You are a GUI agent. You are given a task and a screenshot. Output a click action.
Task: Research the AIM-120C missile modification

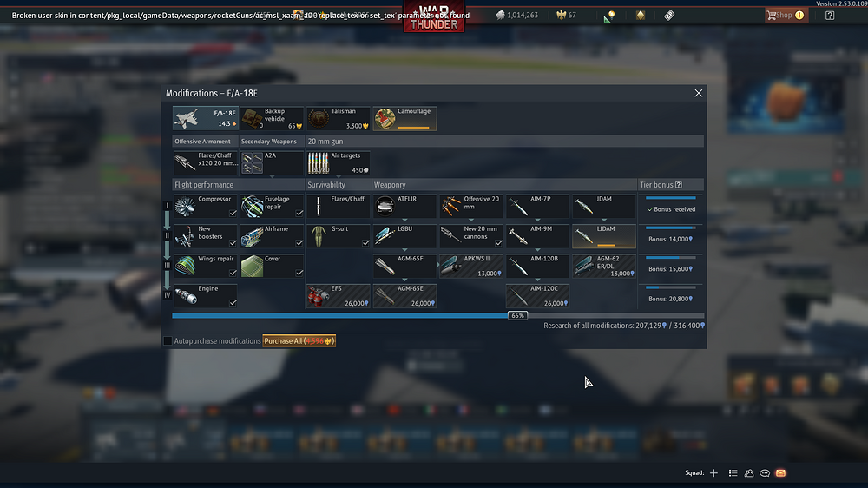537,296
